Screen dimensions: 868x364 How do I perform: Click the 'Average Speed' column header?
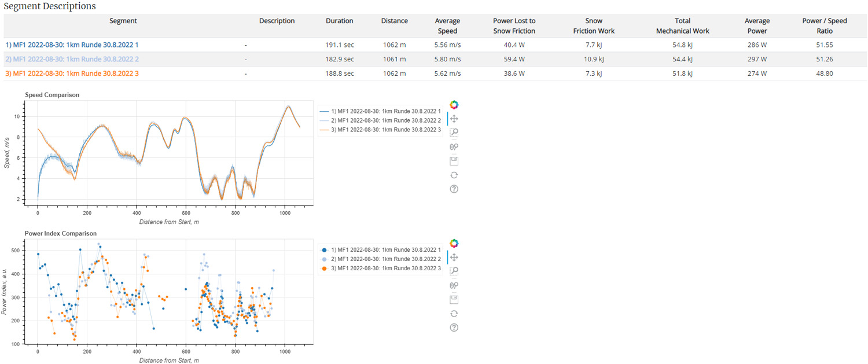click(x=447, y=26)
